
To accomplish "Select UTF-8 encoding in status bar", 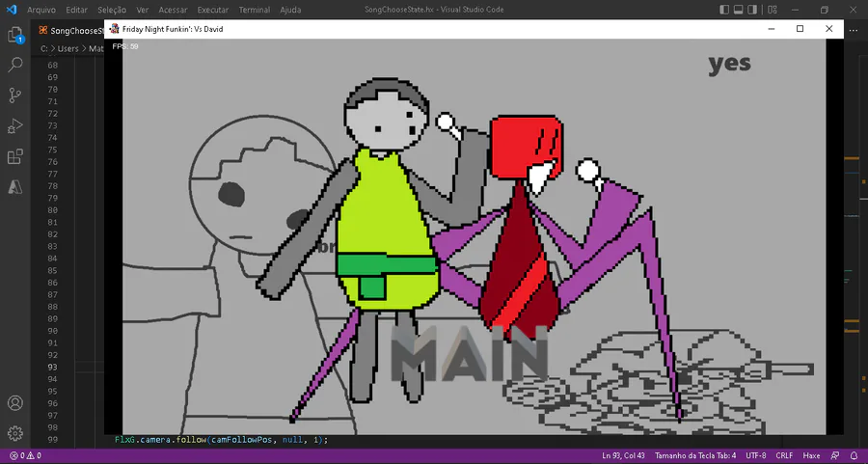I will pos(755,455).
